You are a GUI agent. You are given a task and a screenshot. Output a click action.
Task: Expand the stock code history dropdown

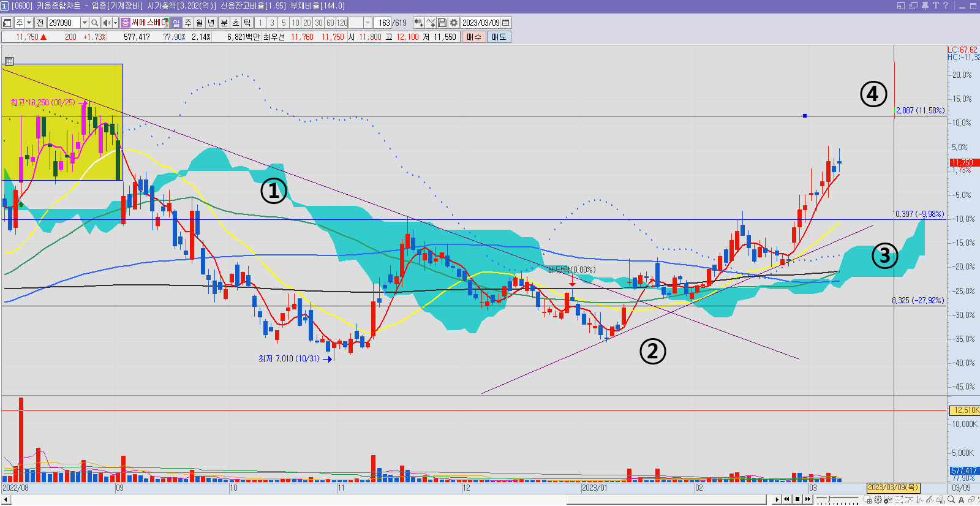tap(85, 23)
